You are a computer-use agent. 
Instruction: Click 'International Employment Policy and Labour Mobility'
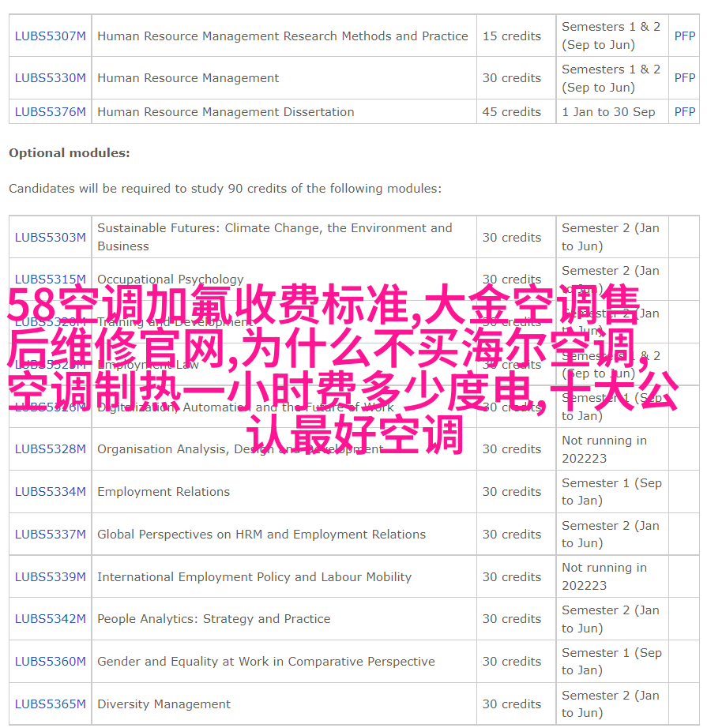click(254, 576)
